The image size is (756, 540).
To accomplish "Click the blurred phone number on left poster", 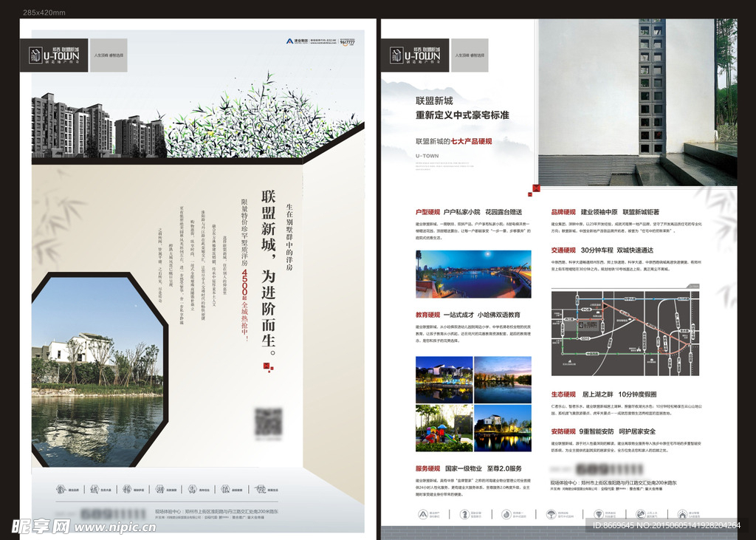I will click(112, 513).
